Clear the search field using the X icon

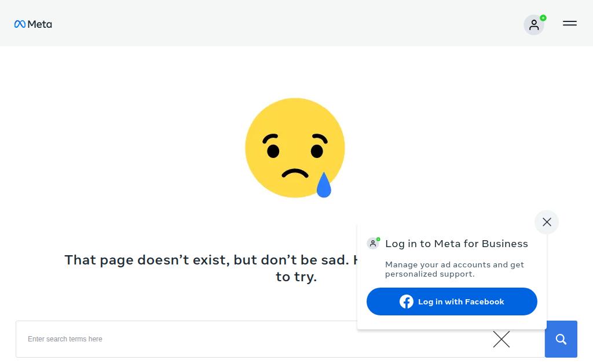pyautogui.click(x=502, y=339)
